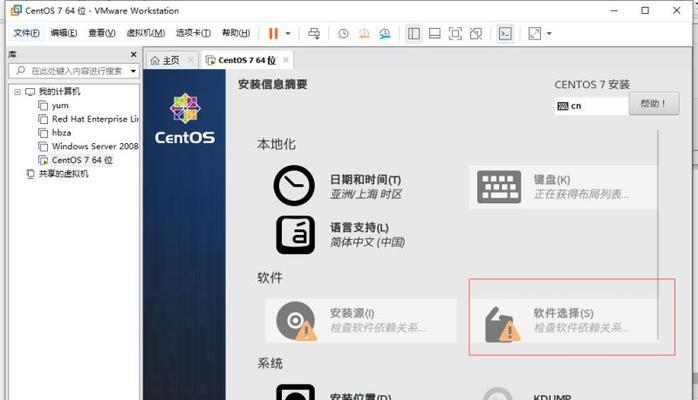Screen dimensions: 698x400
Task: Click the 软件选择(S) label
Action: tap(563, 313)
